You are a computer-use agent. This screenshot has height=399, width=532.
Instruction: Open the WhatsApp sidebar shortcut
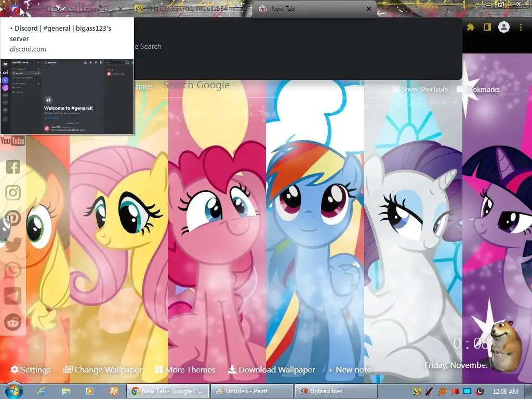click(x=13, y=270)
